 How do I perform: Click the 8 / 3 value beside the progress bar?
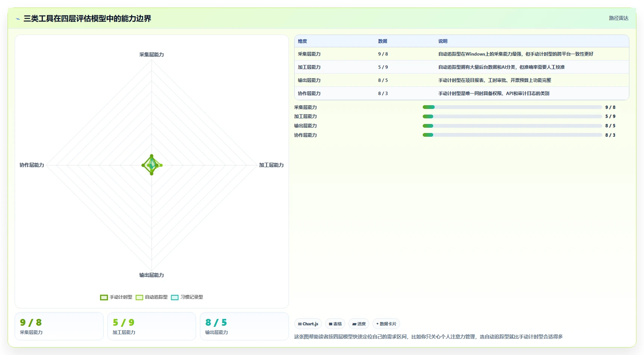[610, 135]
